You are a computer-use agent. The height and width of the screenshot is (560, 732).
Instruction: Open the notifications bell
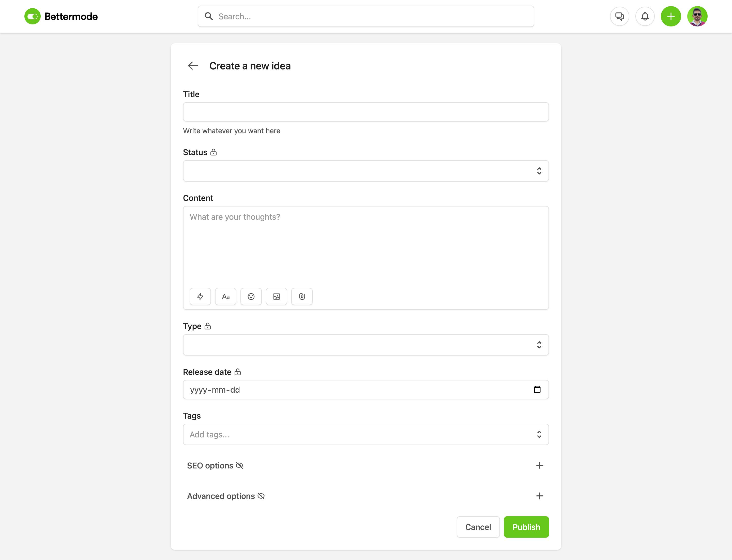(645, 16)
